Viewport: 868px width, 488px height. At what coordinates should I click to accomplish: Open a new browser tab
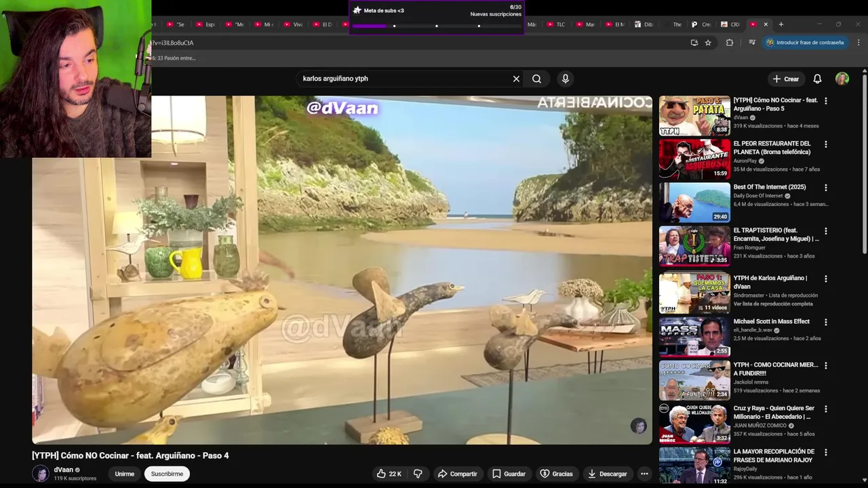(781, 24)
